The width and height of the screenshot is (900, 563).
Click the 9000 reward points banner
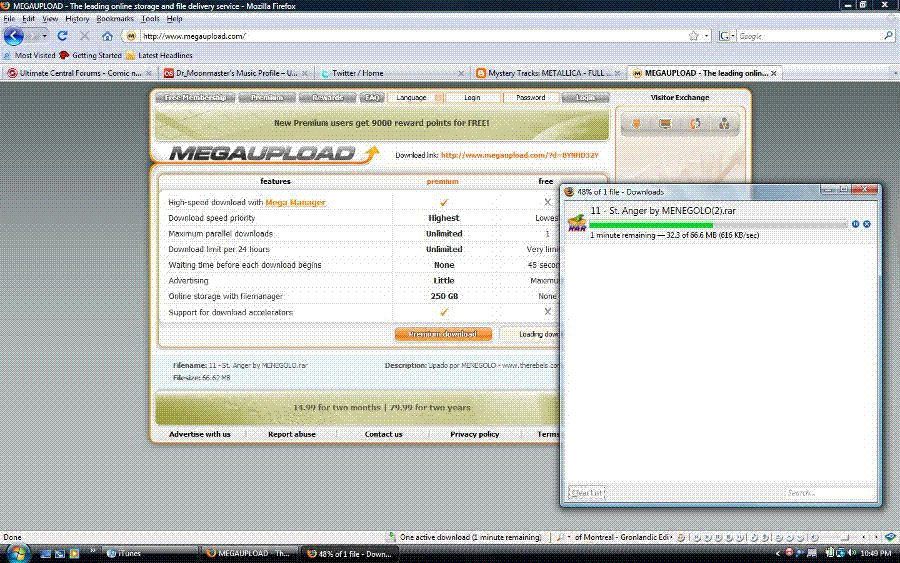click(382, 123)
